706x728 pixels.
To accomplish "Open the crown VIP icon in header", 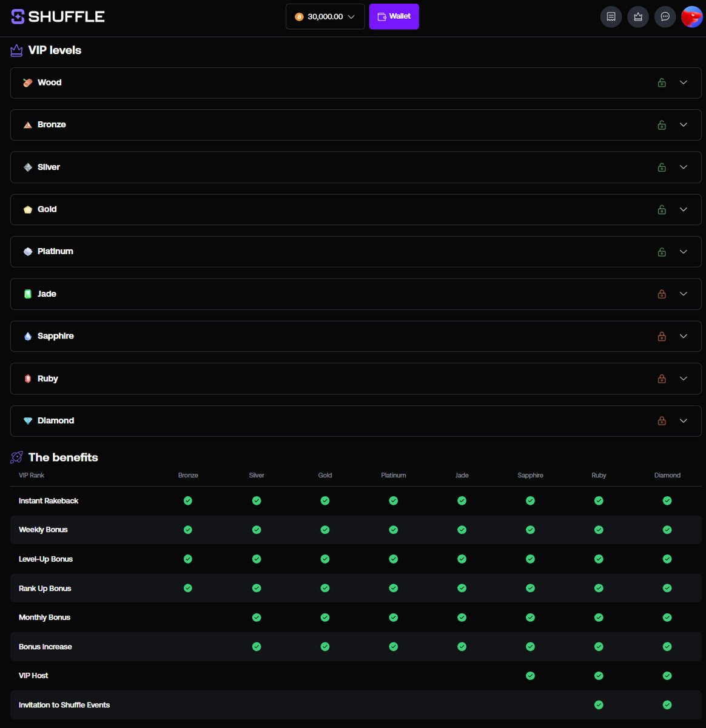I will 638,17.
